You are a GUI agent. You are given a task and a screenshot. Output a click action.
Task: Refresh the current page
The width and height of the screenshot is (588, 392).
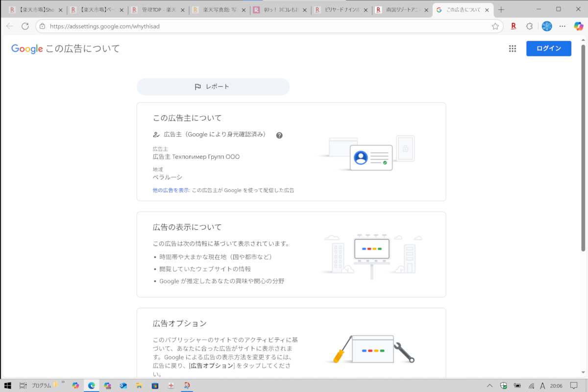coord(25,26)
